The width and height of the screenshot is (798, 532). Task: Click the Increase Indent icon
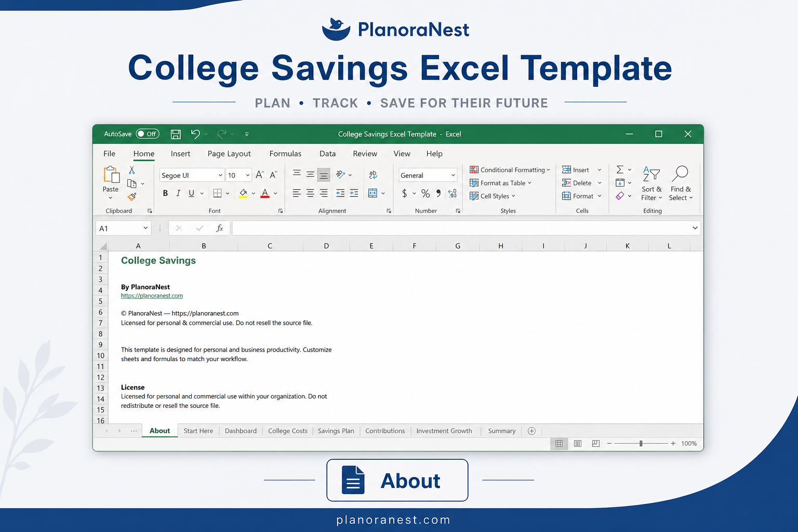pyautogui.click(x=354, y=193)
